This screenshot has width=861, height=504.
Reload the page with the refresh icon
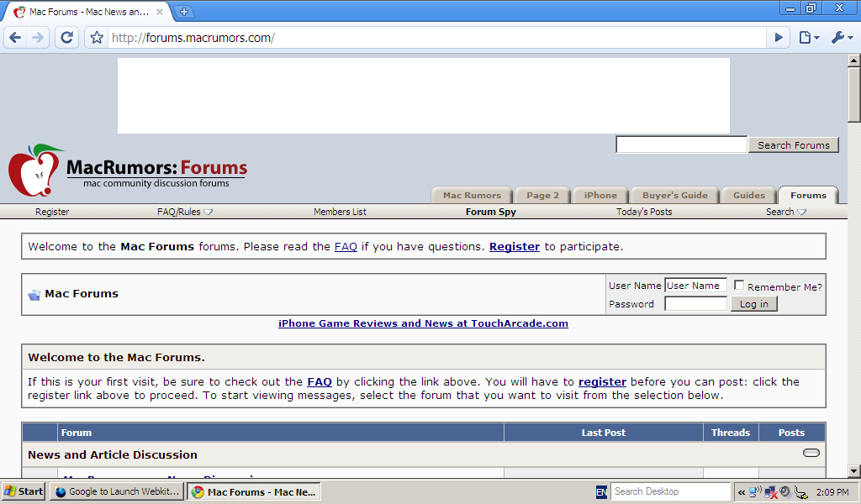tap(66, 37)
